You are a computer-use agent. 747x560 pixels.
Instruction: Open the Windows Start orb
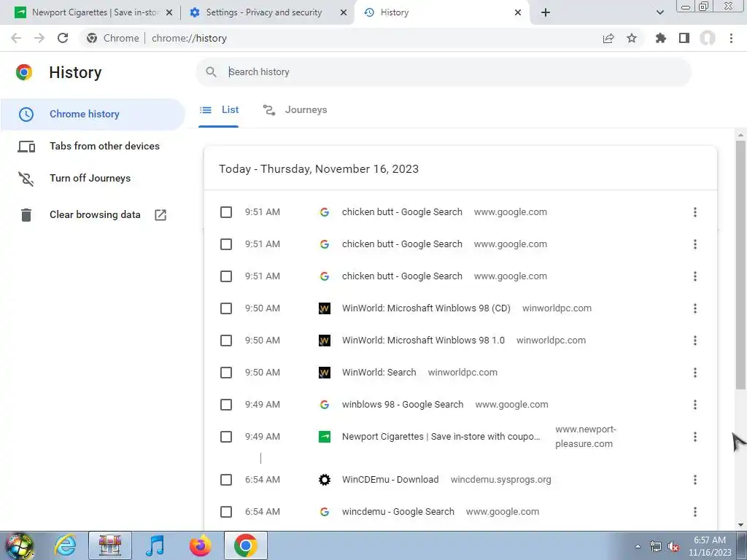point(20,545)
